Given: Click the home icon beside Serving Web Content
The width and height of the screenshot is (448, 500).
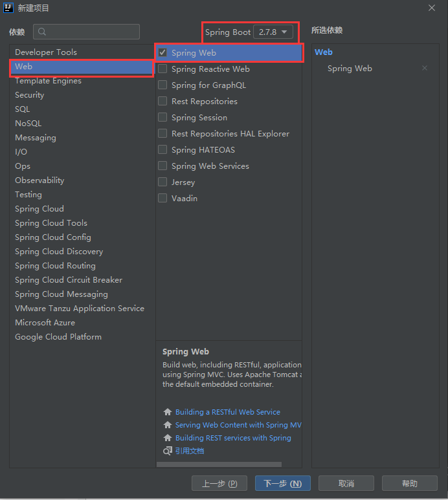Looking at the screenshot, I should click(x=168, y=425).
